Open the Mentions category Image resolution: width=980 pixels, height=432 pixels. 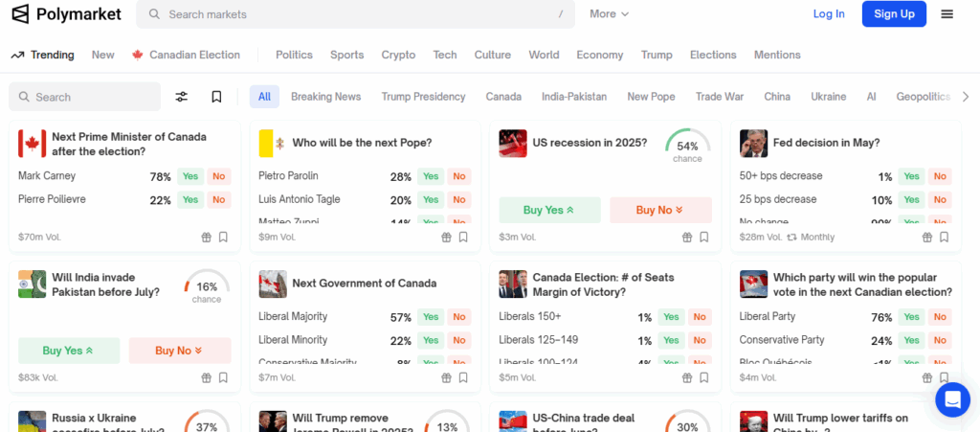(x=777, y=55)
